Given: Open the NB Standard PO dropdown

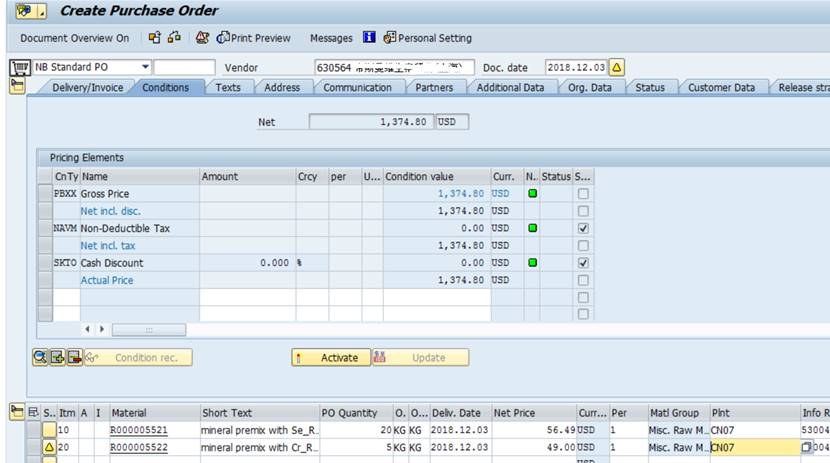Looking at the screenshot, I should 145,67.
